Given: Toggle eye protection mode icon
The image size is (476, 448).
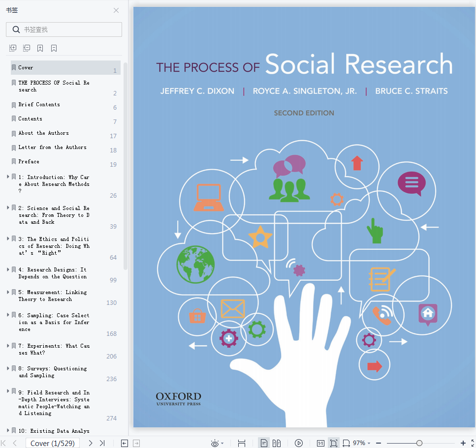Looking at the screenshot, I should point(215,444).
